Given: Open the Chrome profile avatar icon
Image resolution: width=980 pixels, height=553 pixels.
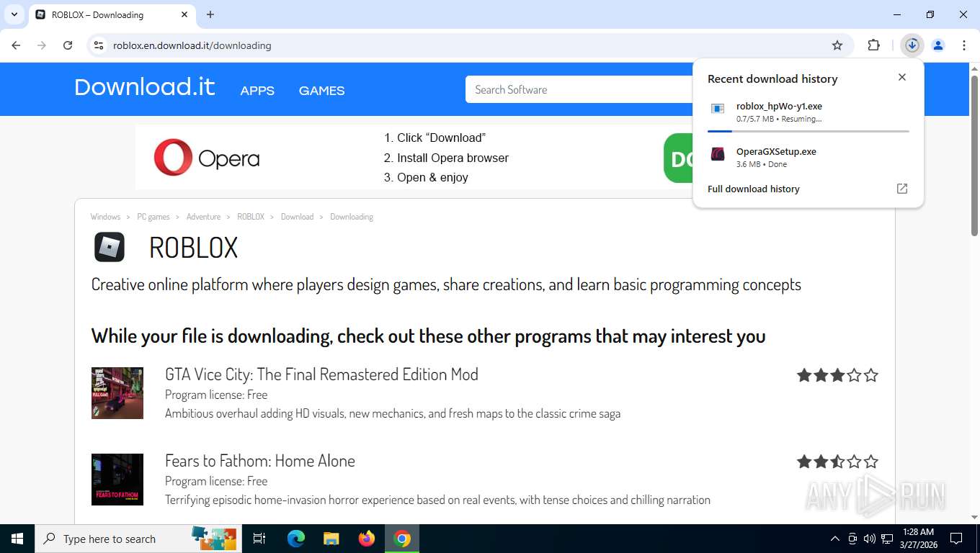Looking at the screenshot, I should point(938,45).
